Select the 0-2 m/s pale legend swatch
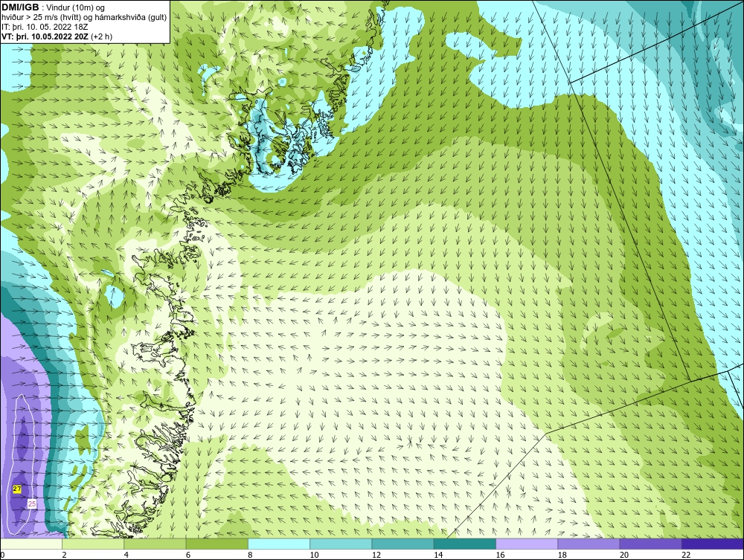Screen dimensions: 744x560 pyautogui.click(x=31, y=544)
